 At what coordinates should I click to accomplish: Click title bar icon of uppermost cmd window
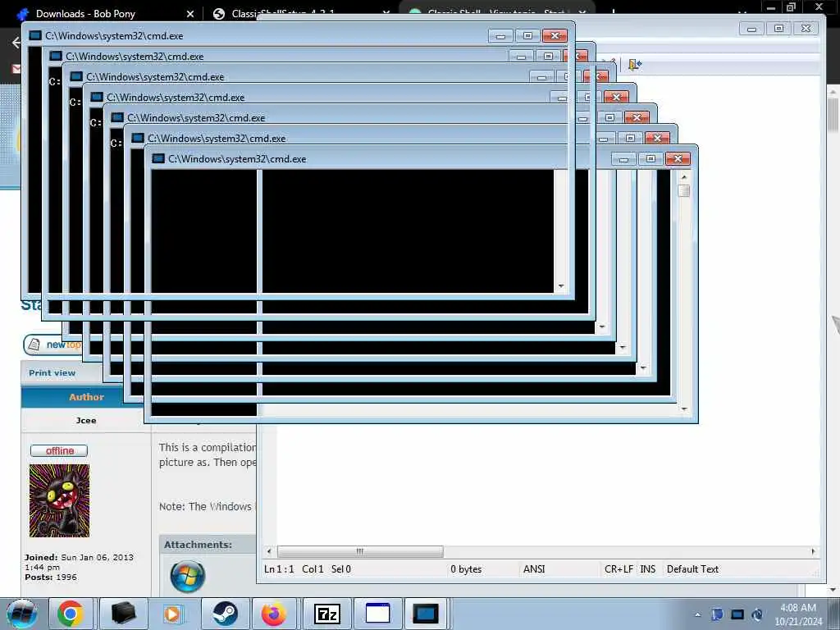coord(35,35)
